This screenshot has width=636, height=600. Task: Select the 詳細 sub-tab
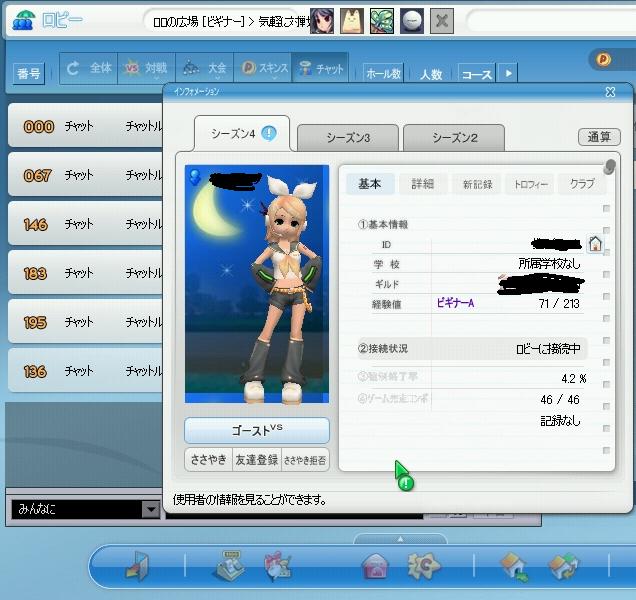(423, 184)
